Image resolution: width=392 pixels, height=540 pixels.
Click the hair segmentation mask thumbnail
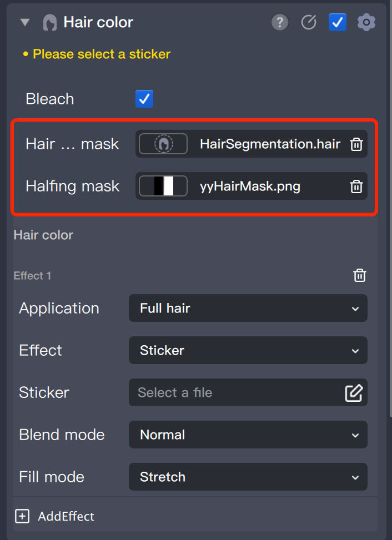163,144
